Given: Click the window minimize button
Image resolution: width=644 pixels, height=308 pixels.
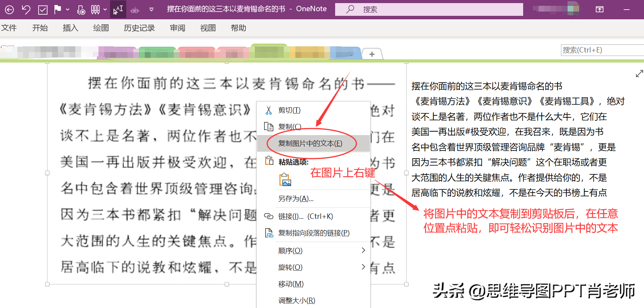Looking at the screenshot, I should (627, 9).
